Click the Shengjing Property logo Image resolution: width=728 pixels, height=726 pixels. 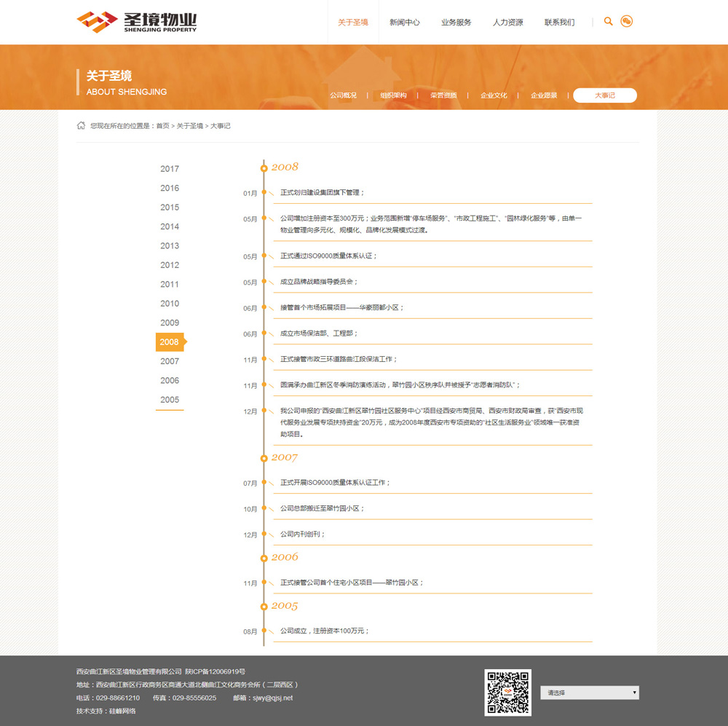[137, 23]
